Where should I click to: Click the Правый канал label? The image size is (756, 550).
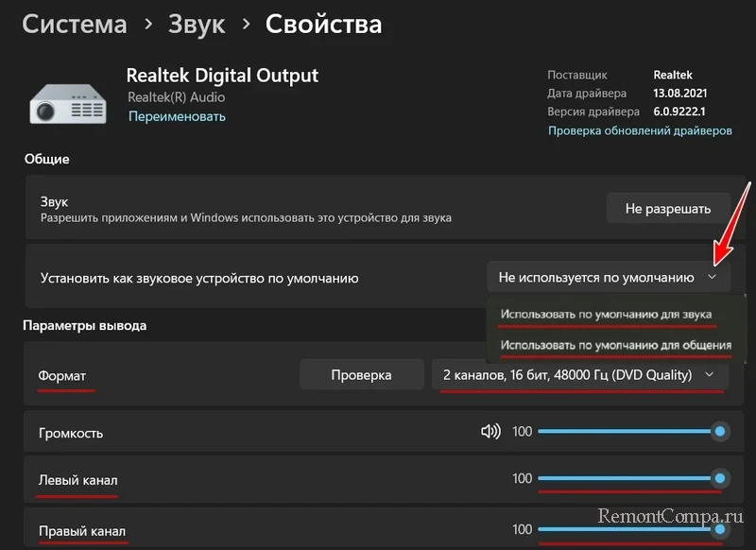pyautogui.click(x=82, y=531)
